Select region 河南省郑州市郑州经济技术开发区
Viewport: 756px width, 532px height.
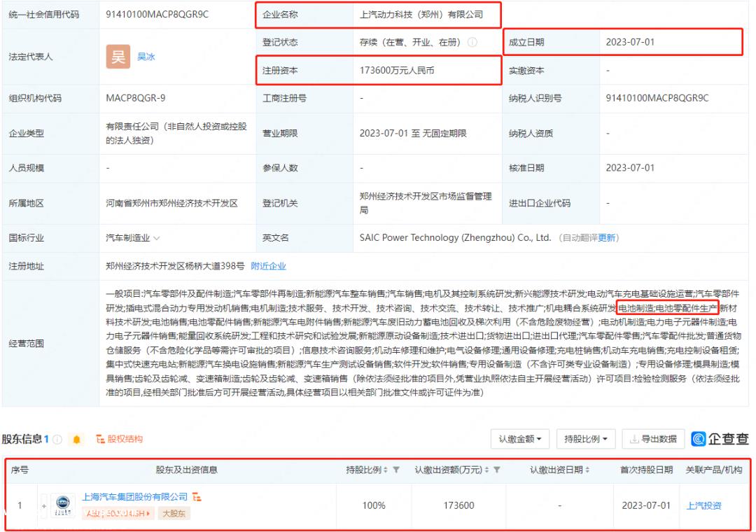(x=171, y=203)
